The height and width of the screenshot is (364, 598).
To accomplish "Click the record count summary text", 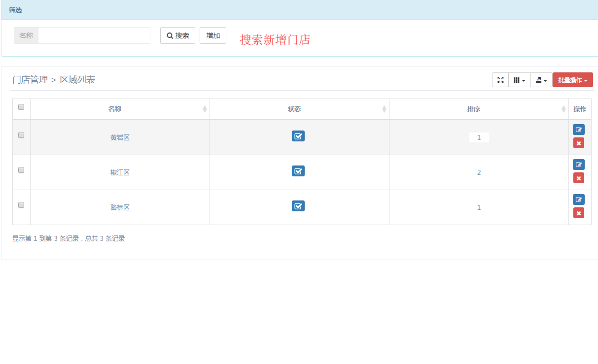I will pyautogui.click(x=69, y=238).
